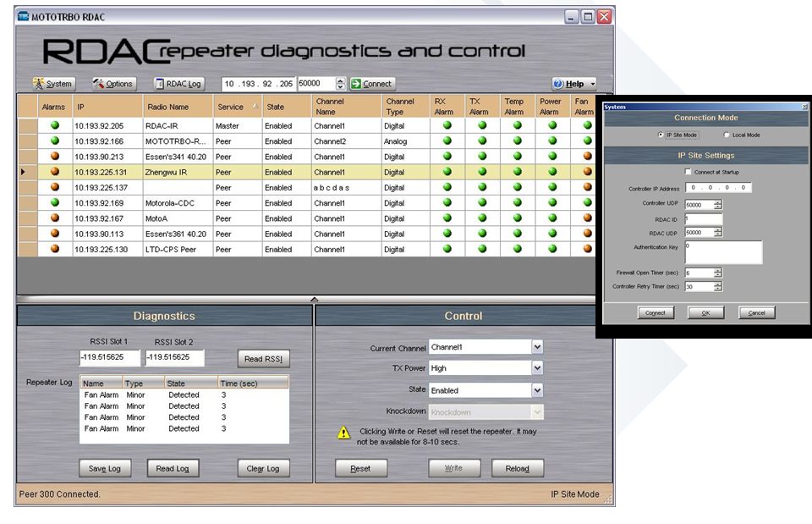
Task: Adjust the Controller UDP spinner
Action: [x=718, y=205]
